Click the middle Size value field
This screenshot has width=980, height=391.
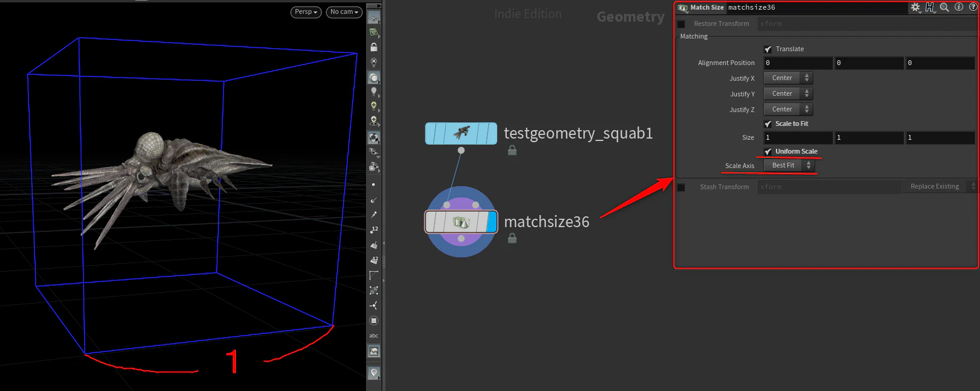[869, 137]
